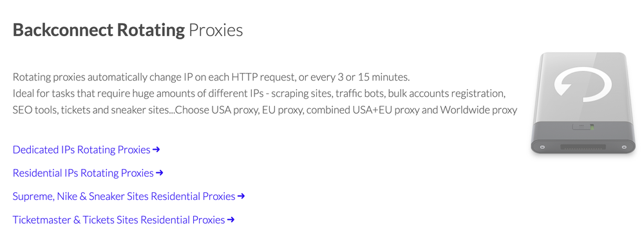Click the line mentioning SEO tools and sneaker sites
The width and height of the screenshot is (644, 249).
[x=265, y=110]
